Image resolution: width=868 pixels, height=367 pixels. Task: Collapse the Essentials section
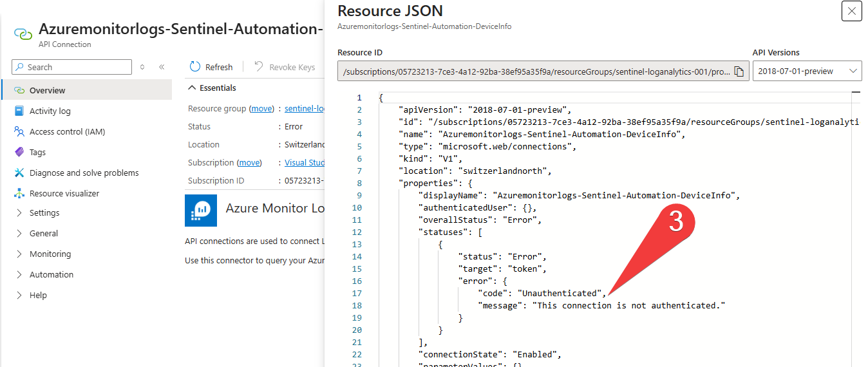point(191,88)
